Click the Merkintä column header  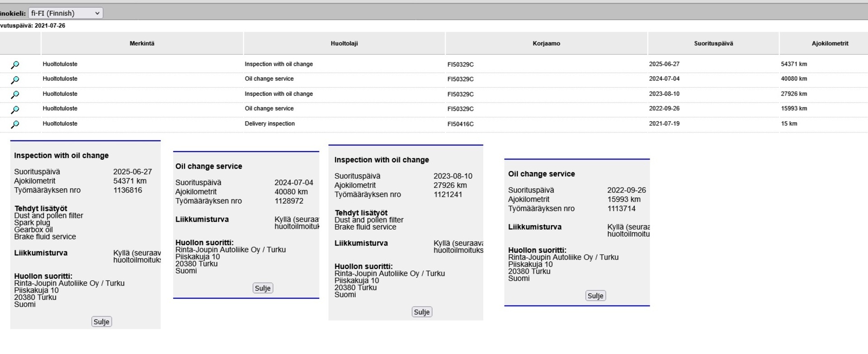(x=142, y=43)
